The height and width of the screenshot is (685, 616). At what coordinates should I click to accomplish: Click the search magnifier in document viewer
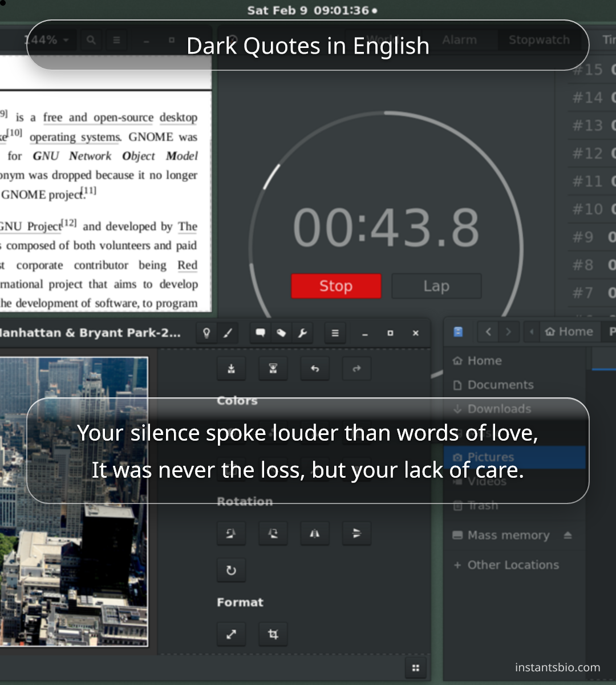coord(91,40)
